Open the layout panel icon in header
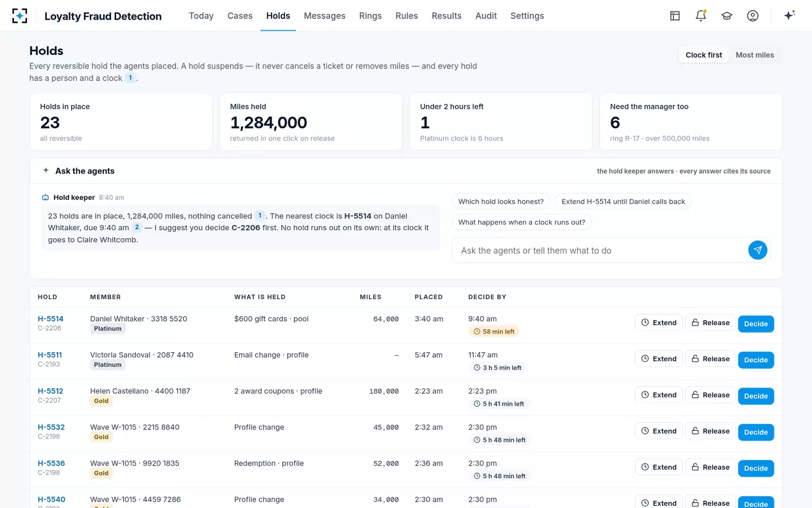The image size is (812, 508). (675, 16)
